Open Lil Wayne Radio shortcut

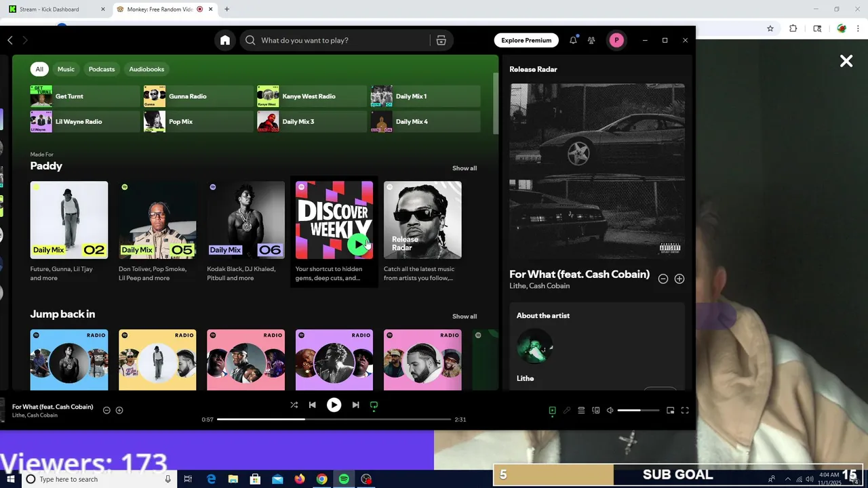click(85, 121)
